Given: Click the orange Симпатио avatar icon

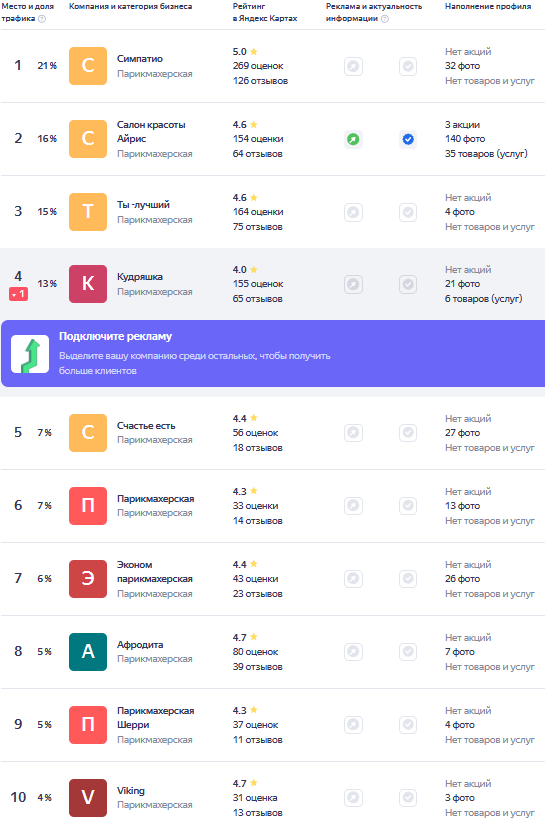Looking at the screenshot, I should point(88,66).
